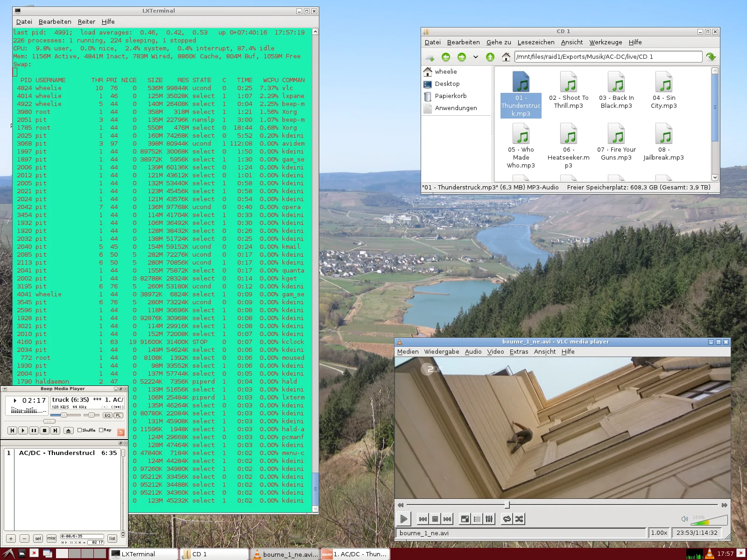Toggle PL playlist button in Beep Media Player
The height and width of the screenshot is (560, 747).
click(119, 415)
